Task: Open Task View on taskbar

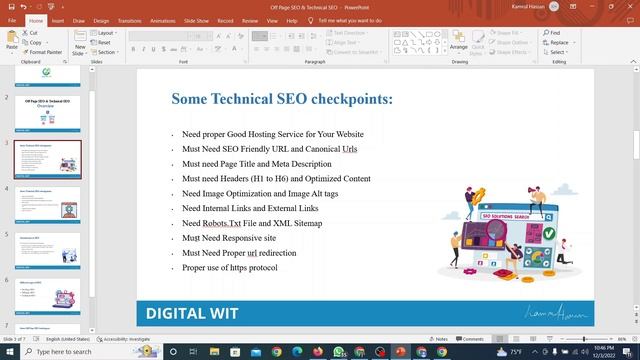Action: pos(193,351)
